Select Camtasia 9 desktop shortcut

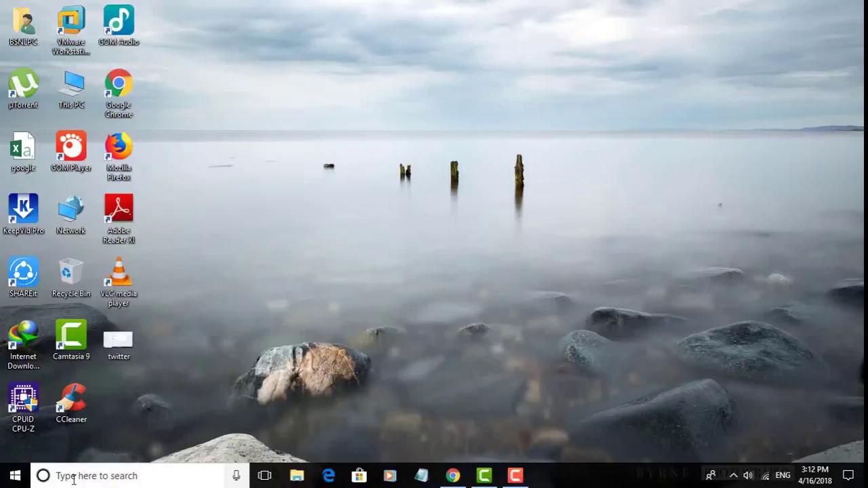(71, 341)
